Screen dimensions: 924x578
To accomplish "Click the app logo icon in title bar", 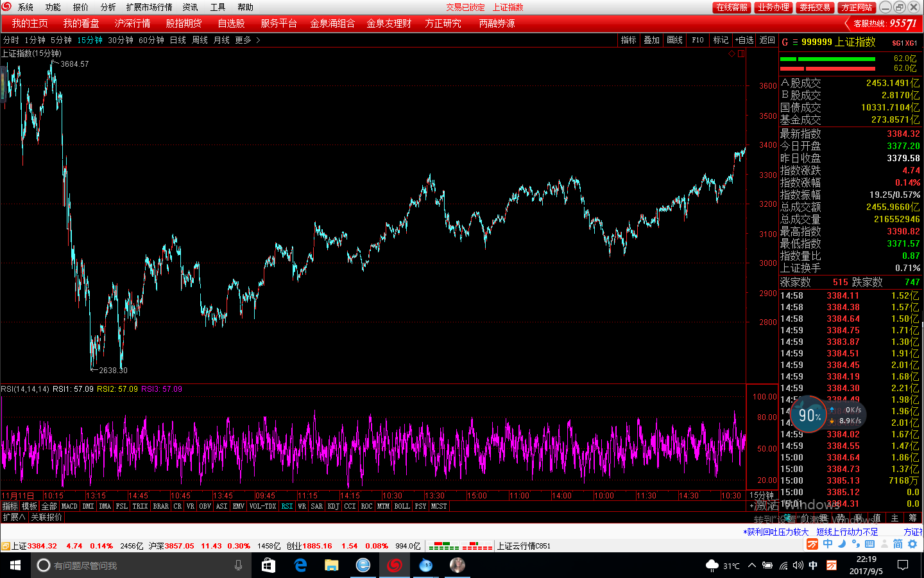I will point(6,7).
